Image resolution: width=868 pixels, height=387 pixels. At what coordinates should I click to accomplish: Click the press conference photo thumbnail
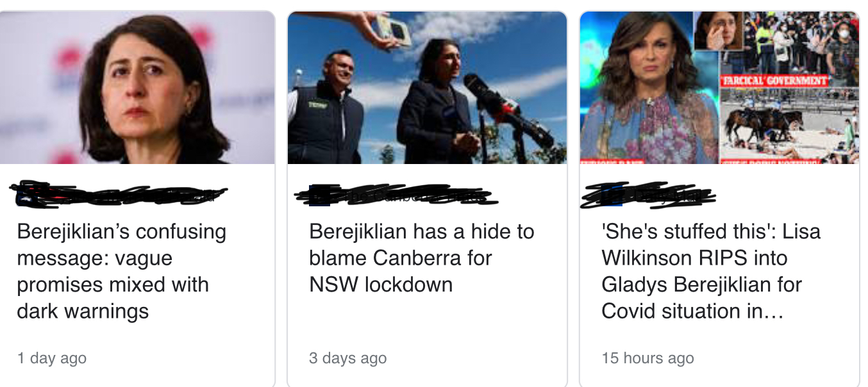pyautogui.click(x=427, y=88)
